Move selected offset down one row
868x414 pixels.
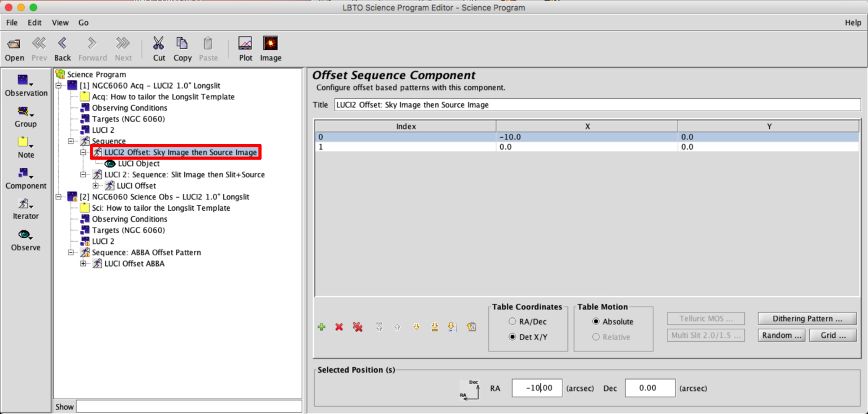[x=416, y=327]
